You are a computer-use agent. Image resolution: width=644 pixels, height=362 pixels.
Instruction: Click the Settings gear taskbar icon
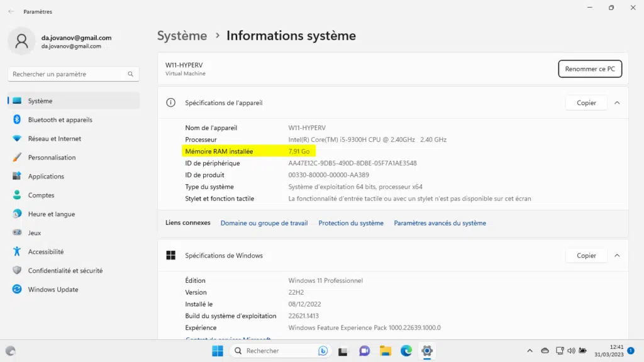pyautogui.click(x=427, y=351)
